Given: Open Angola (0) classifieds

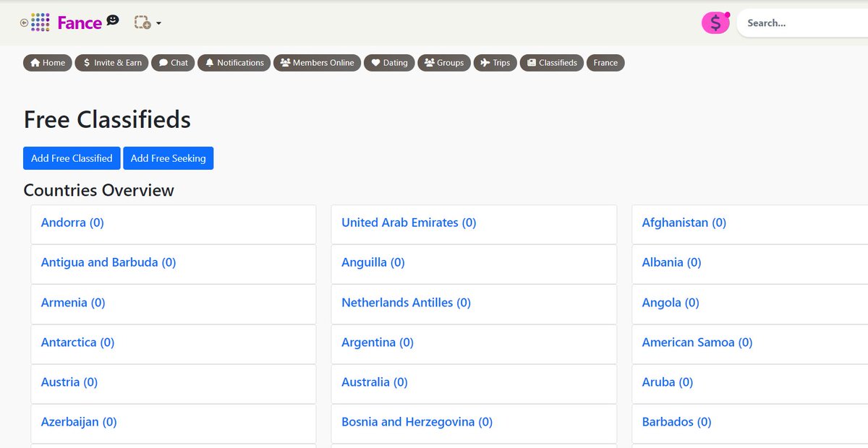Looking at the screenshot, I should [671, 303].
